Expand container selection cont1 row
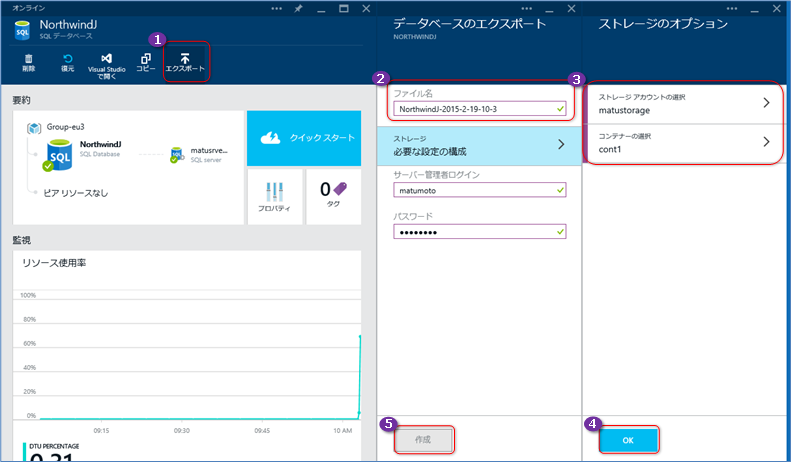The height and width of the screenshot is (464, 800). (684, 143)
